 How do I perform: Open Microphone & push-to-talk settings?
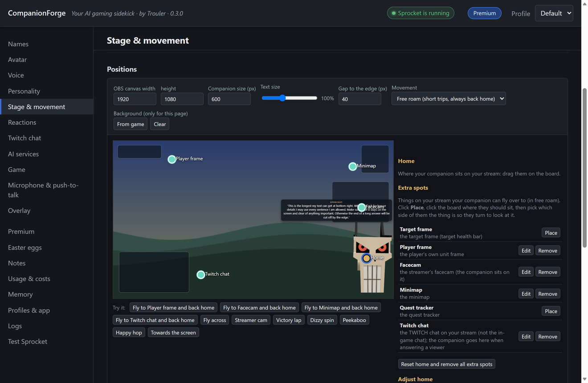click(x=46, y=190)
